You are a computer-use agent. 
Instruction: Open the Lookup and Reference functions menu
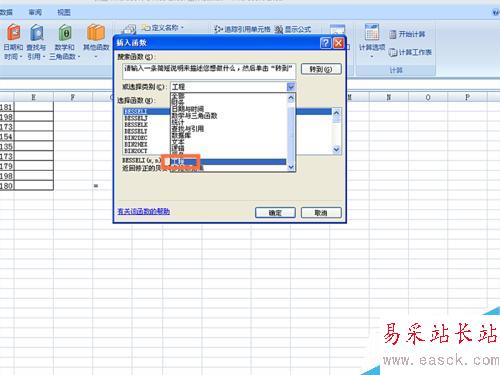tap(36, 42)
